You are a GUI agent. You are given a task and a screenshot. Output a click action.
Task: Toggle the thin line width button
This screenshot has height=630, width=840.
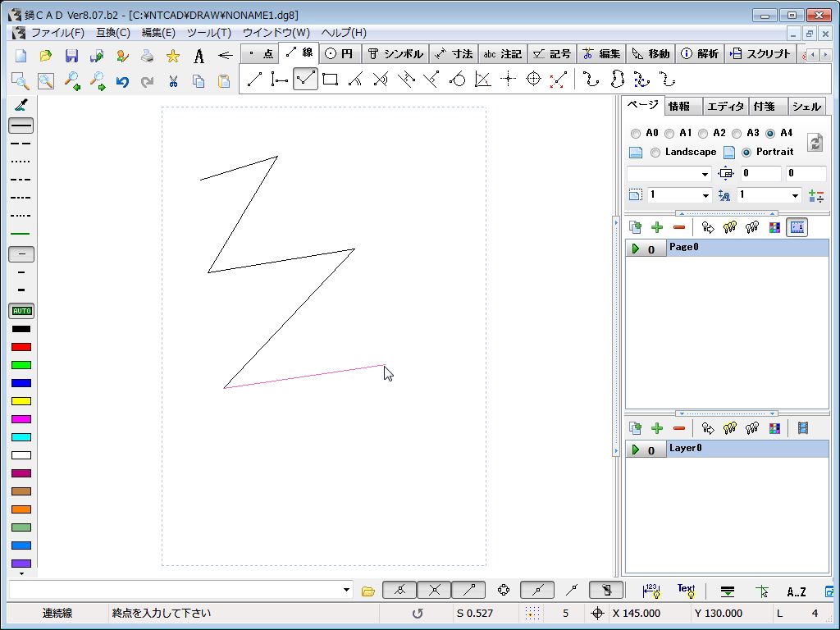click(21, 254)
